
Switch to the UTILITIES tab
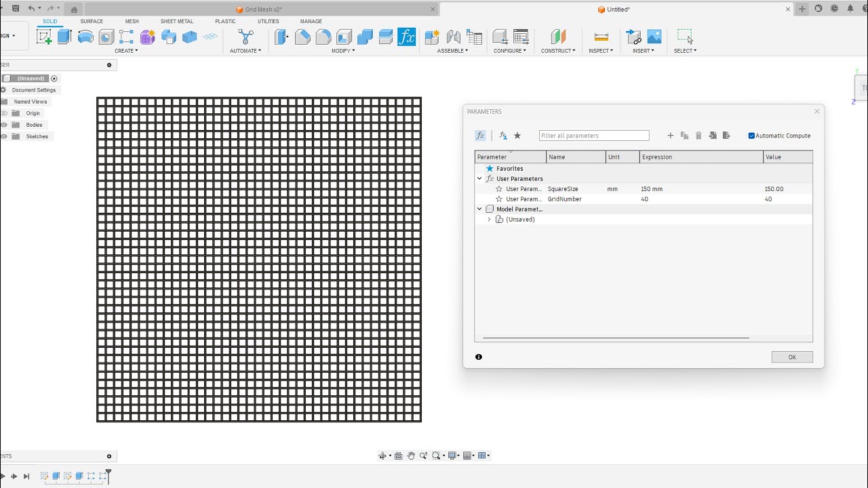click(269, 21)
